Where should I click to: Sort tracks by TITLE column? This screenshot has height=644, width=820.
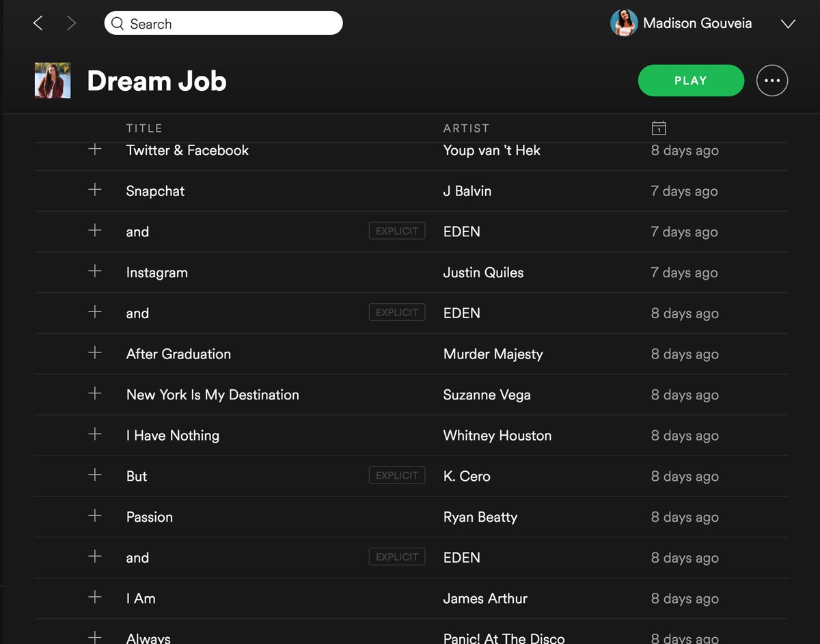pyautogui.click(x=144, y=128)
